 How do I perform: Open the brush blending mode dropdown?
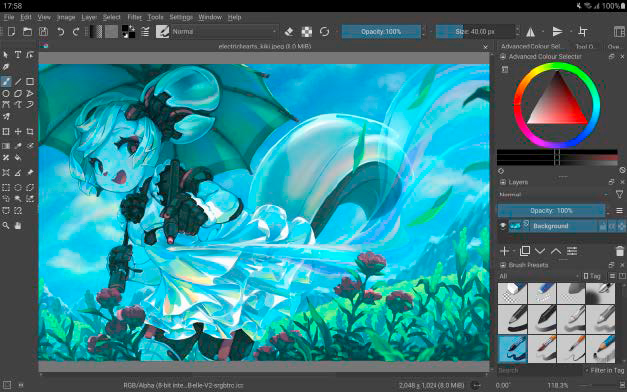point(224,32)
